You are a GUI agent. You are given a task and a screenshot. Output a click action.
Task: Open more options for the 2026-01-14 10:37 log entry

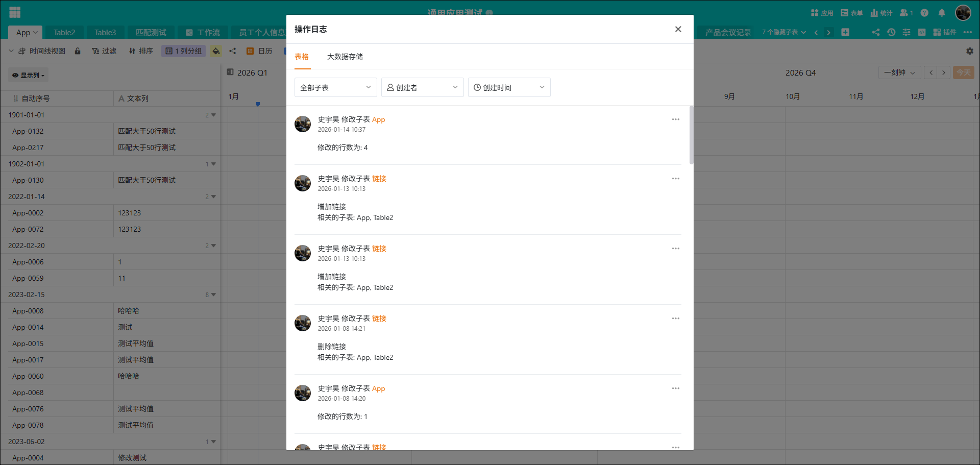click(675, 119)
